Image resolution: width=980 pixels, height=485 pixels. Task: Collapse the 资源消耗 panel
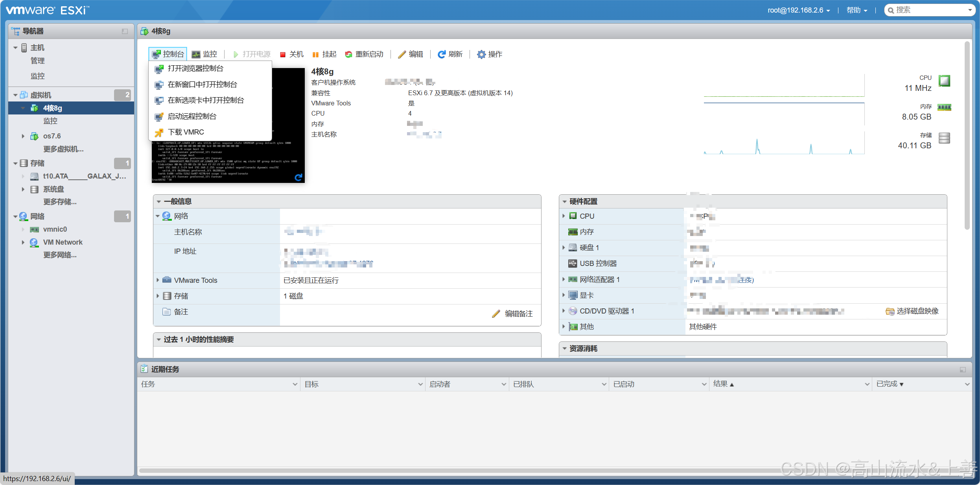click(564, 349)
